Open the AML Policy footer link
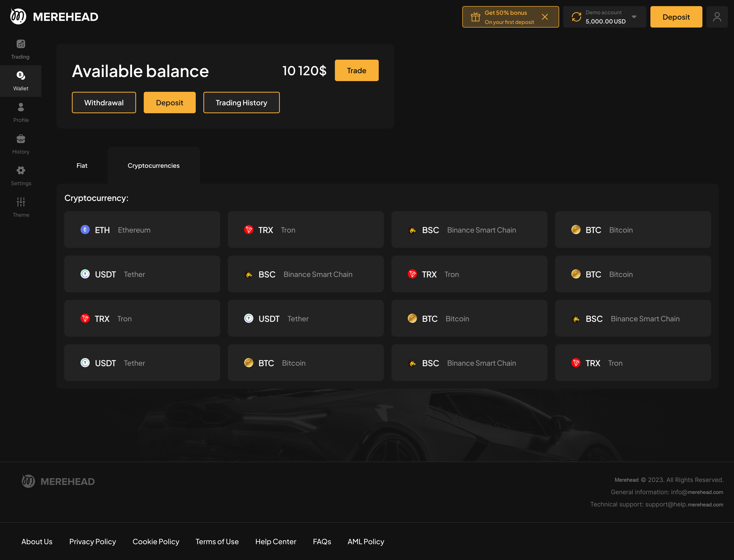 [x=366, y=542]
